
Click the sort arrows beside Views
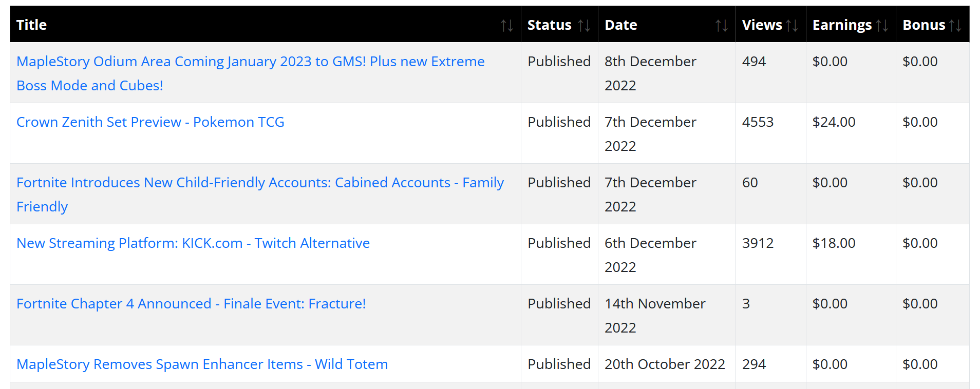pyautogui.click(x=791, y=25)
